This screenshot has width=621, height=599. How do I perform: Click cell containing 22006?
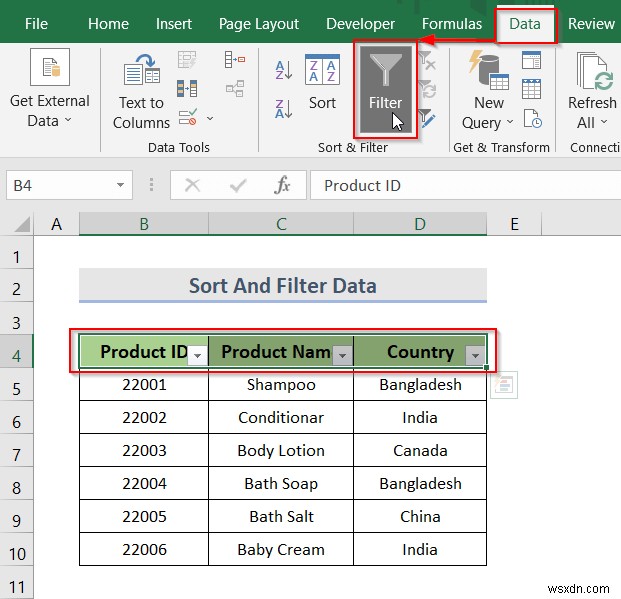[144, 549]
